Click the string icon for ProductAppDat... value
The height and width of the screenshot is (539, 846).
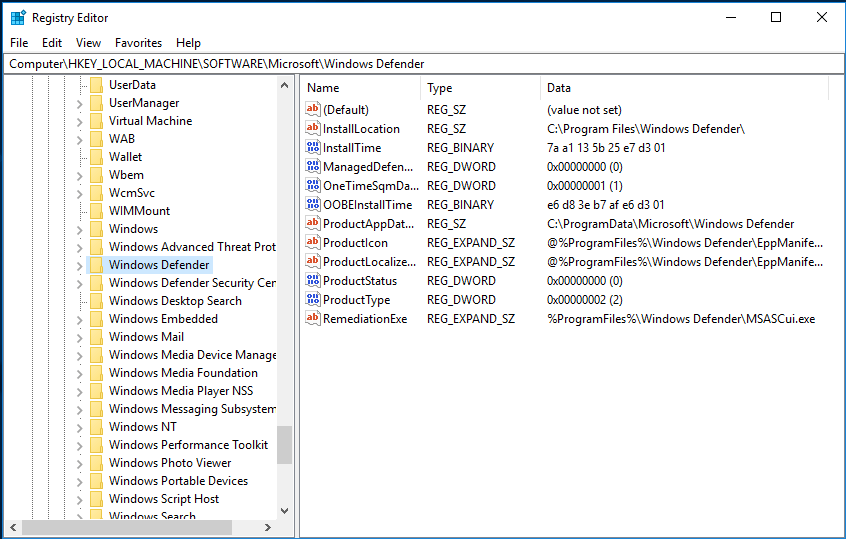312,223
